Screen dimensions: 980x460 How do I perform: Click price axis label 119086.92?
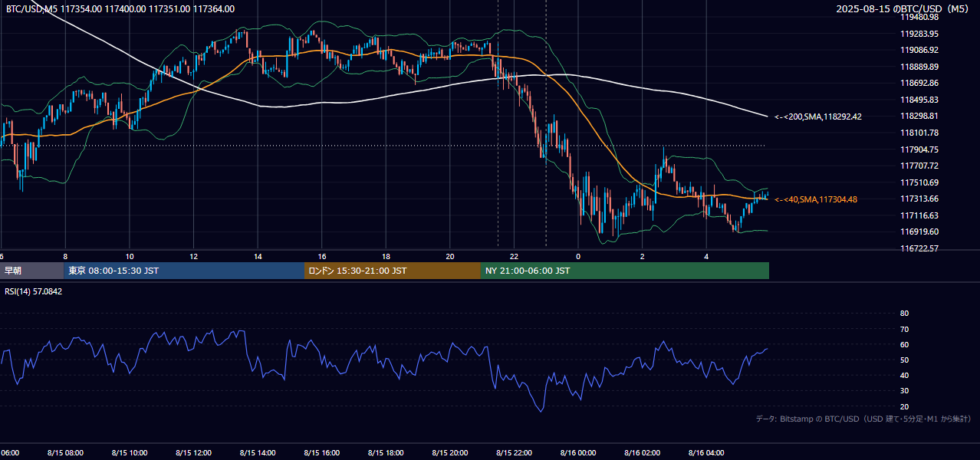click(919, 50)
